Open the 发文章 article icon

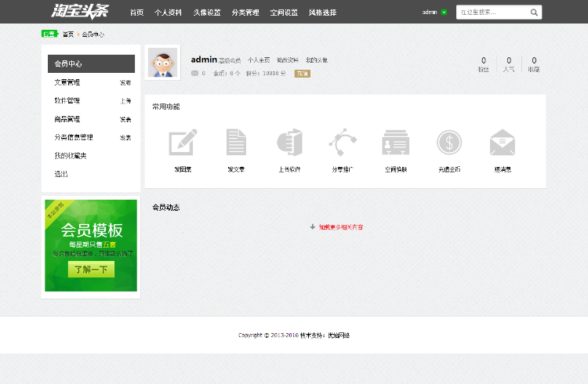(236, 143)
